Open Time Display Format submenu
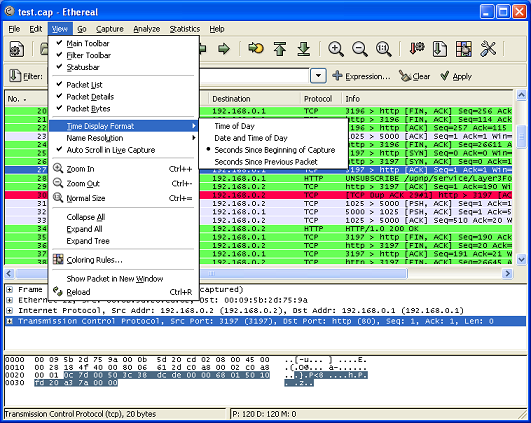This screenshot has height=423, width=531. (123, 126)
